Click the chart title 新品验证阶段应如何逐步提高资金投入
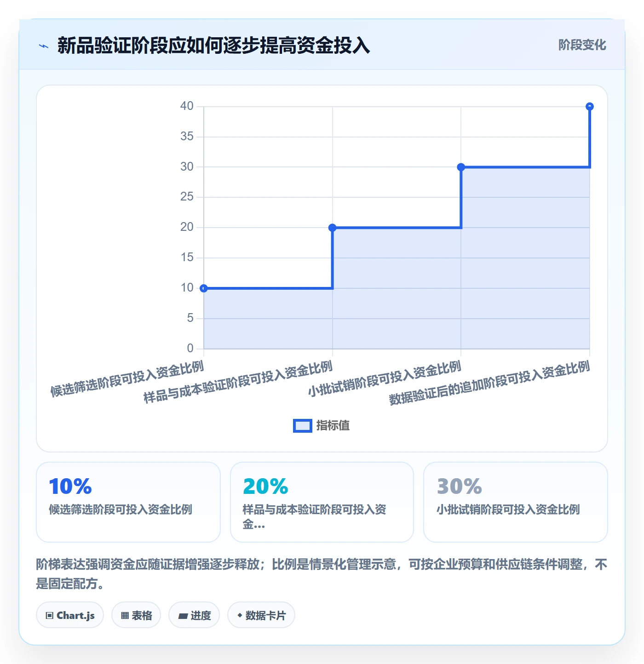Viewport: 644px width, 664px height. [x=213, y=46]
